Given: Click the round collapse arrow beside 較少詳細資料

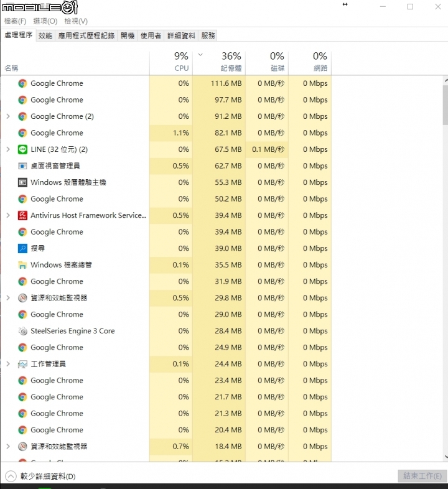Looking at the screenshot, I should 11,476.
